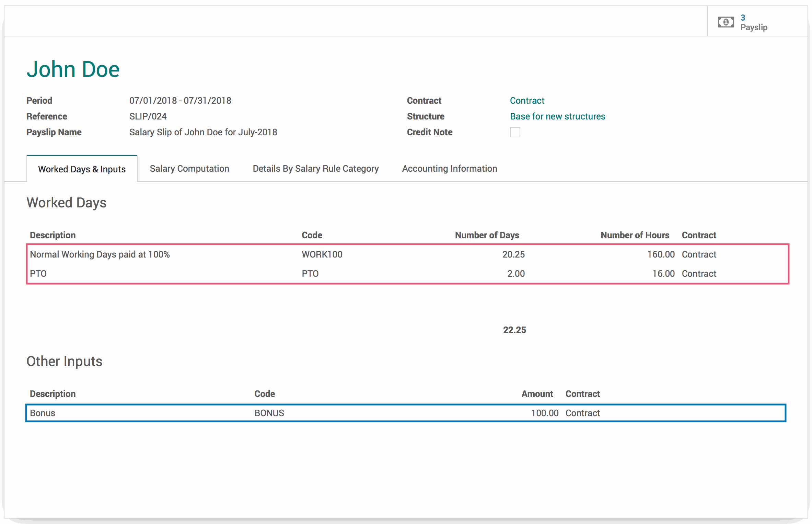Click the John Doe employee title

click(73, 69)
